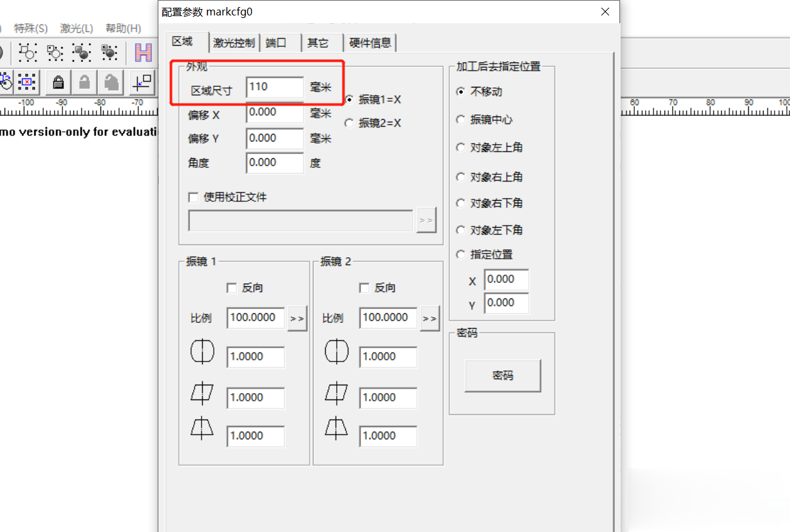Open the 帮助(H) menu
This screenshot has width=790, height=532.
coord(124,28)
